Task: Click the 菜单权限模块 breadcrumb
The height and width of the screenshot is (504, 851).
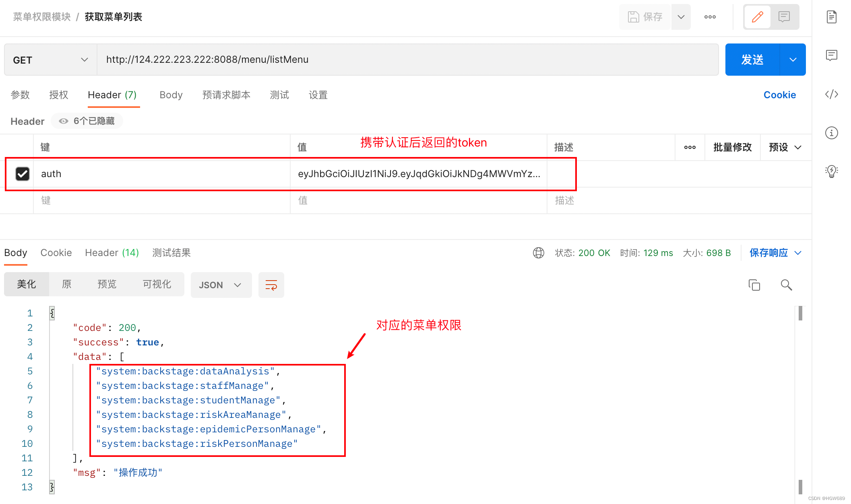Action: point(42,17)
